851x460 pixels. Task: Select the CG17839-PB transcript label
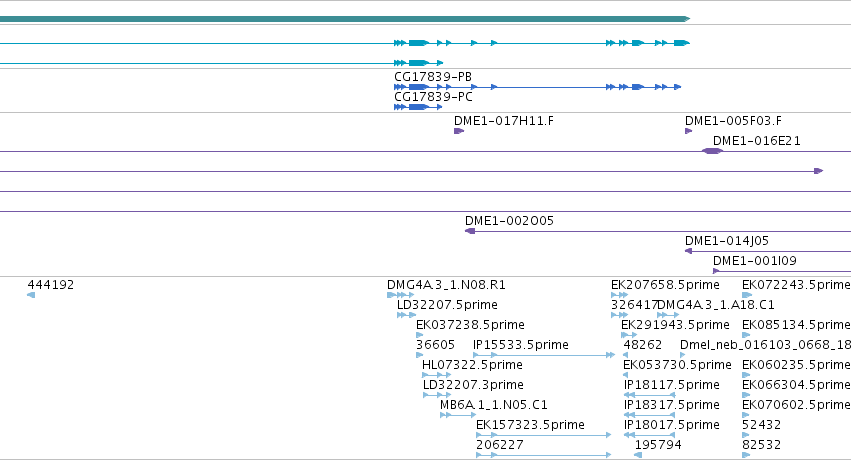(433, 77)
